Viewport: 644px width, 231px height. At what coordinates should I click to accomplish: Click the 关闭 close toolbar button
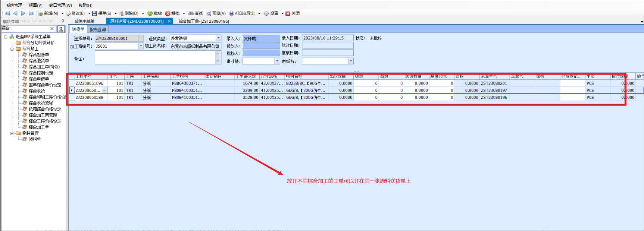point(293,13)
